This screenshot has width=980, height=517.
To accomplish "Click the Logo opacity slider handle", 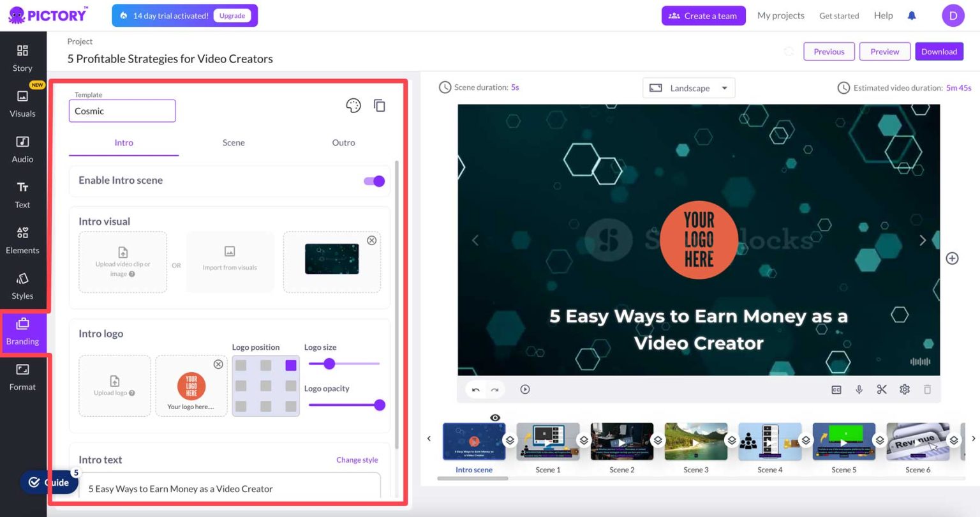I will tap(380, 405).
